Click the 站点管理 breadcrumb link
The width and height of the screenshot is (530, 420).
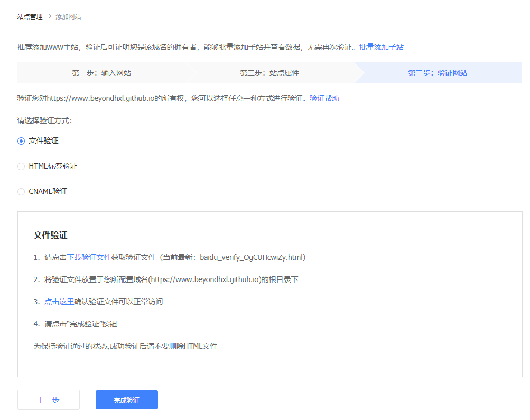tap(30, 17)
